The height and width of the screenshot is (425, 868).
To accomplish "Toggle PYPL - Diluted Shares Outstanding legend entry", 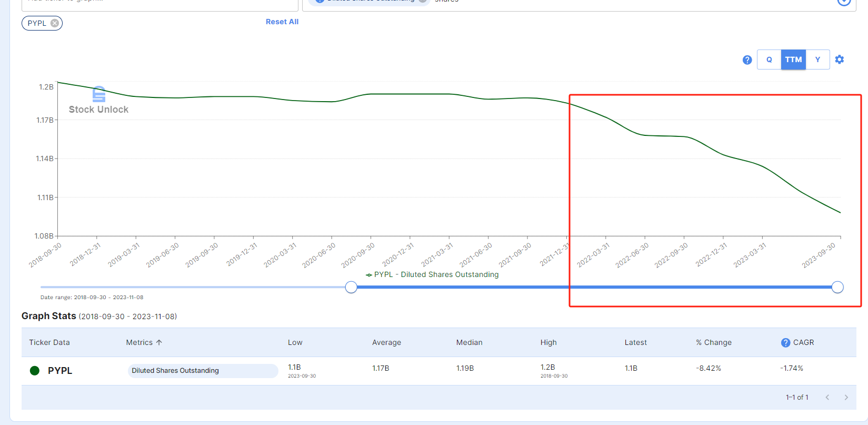I will click(x=432, y=274).
